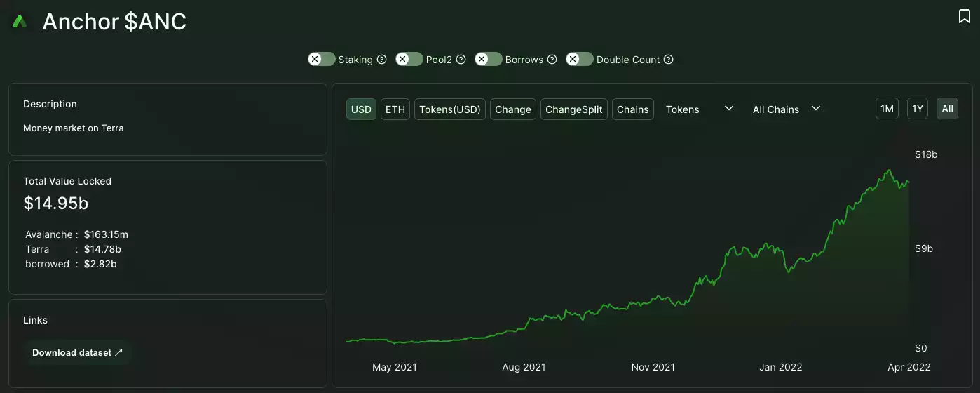Click help icon beside Double Count
Viewport: 980px width, 393px height.
pyautogui.click(x=669, y=60)
